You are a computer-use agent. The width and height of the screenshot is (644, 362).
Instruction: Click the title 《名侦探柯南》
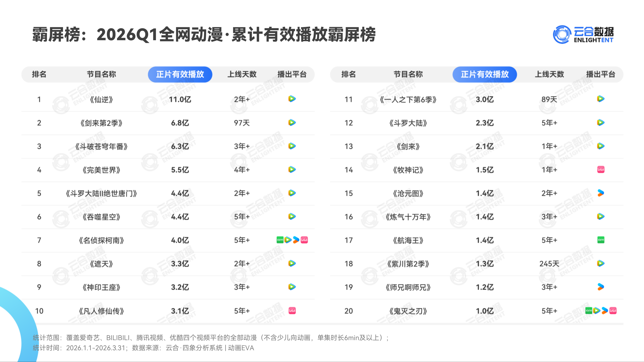[x=101, y=240]
